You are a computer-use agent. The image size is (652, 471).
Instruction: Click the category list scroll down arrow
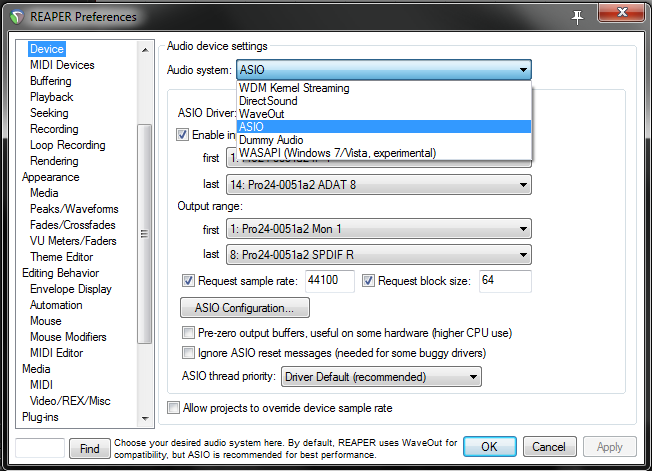tap(145, 418)
